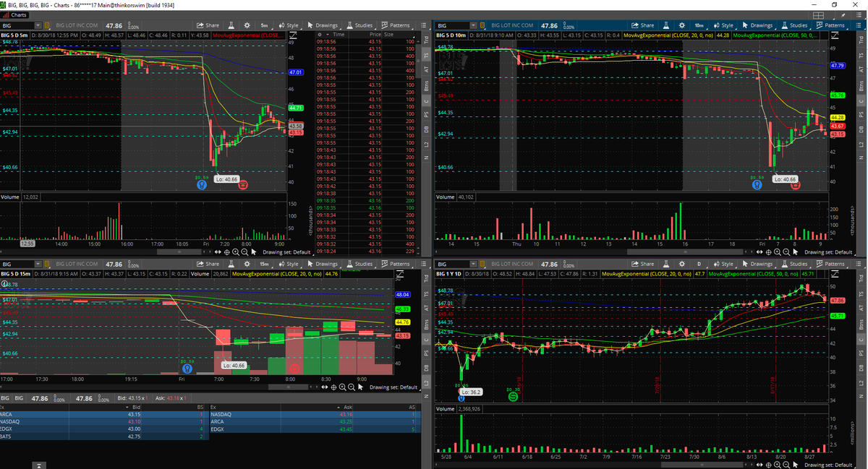Open gear settings in the 5m chart toolbar
868x469 pixels.
click(x=247, y=25)
